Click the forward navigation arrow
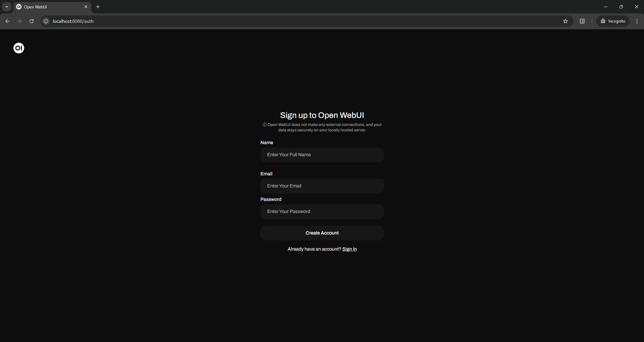Image resolution: width=644 pixels, height=342 pixels. click(19, 21)
